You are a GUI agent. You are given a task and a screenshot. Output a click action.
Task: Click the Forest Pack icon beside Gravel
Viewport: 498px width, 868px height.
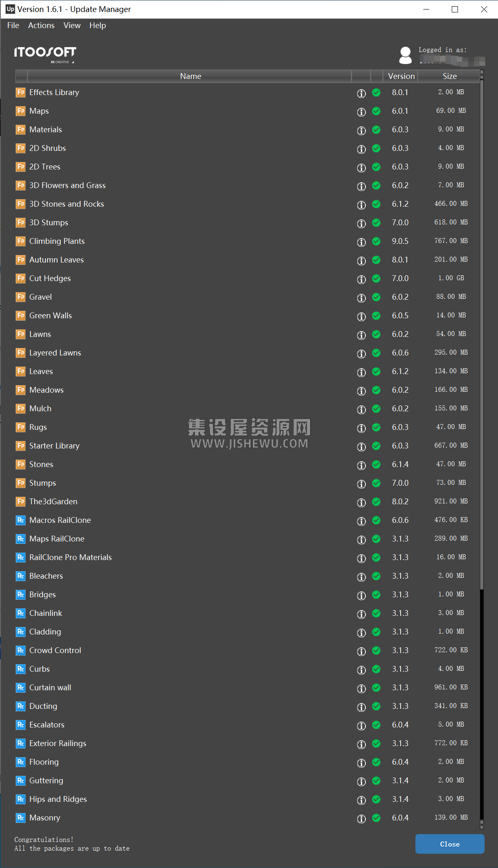[x=21, y=297]
